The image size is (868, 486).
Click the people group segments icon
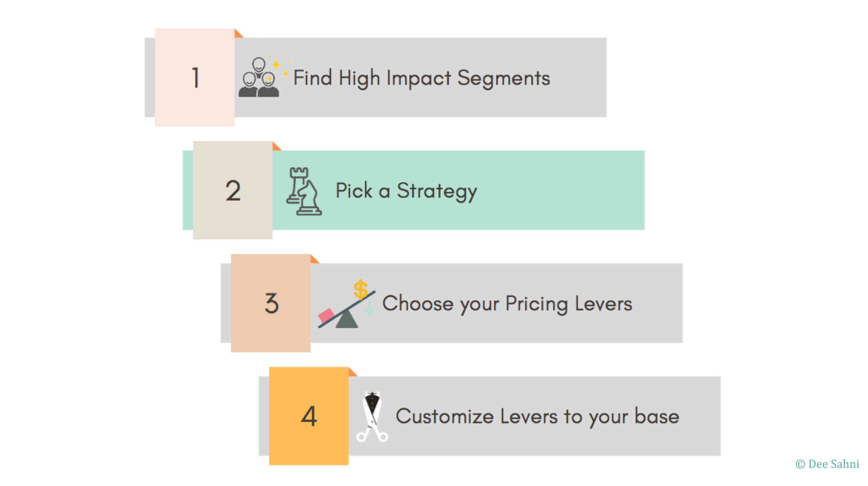[x=259, y=78]
